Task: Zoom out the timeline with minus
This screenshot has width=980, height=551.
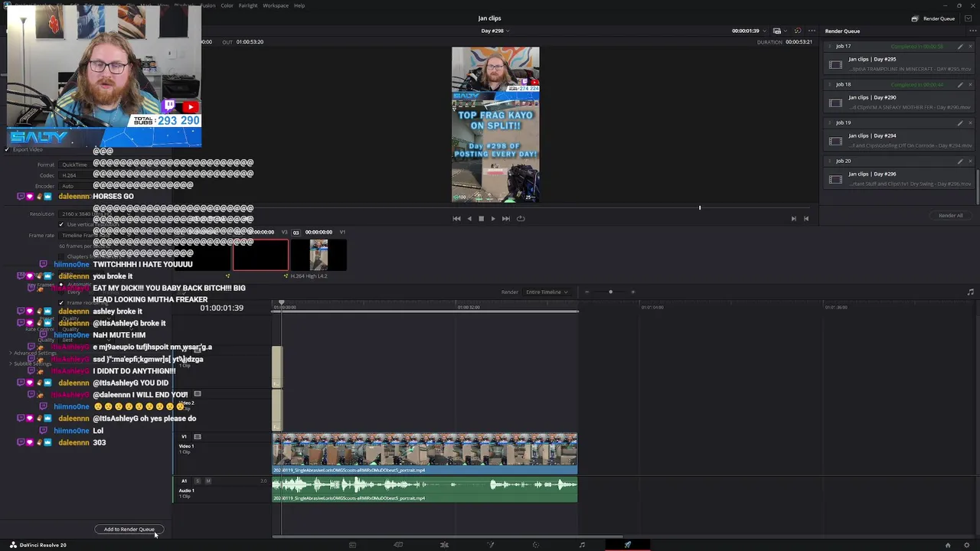Action: coord(586,292)
